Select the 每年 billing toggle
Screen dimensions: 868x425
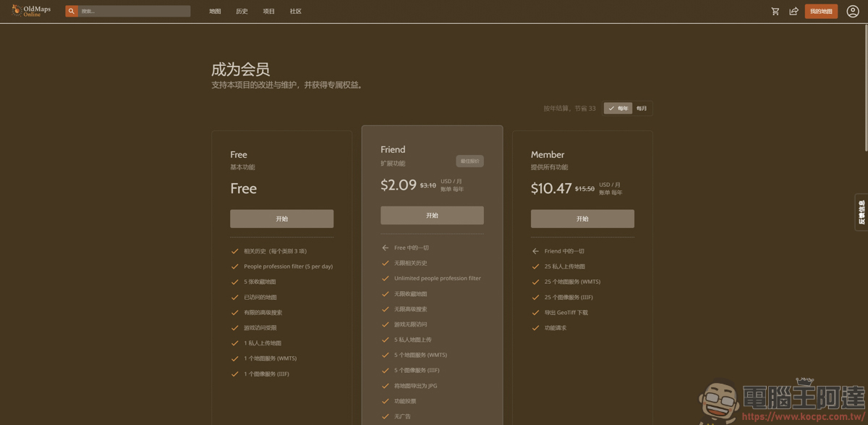click(618, 109)
